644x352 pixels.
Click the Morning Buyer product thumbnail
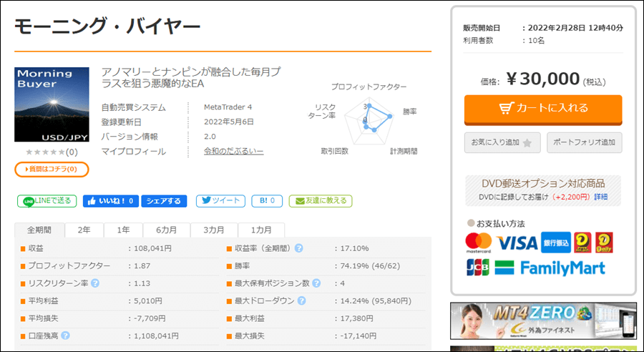tap(52, 105)
